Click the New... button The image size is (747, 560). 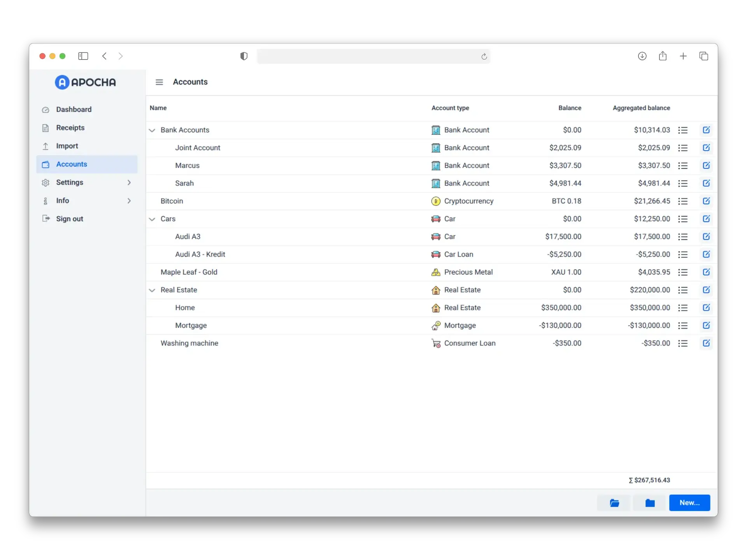[689, 503]
